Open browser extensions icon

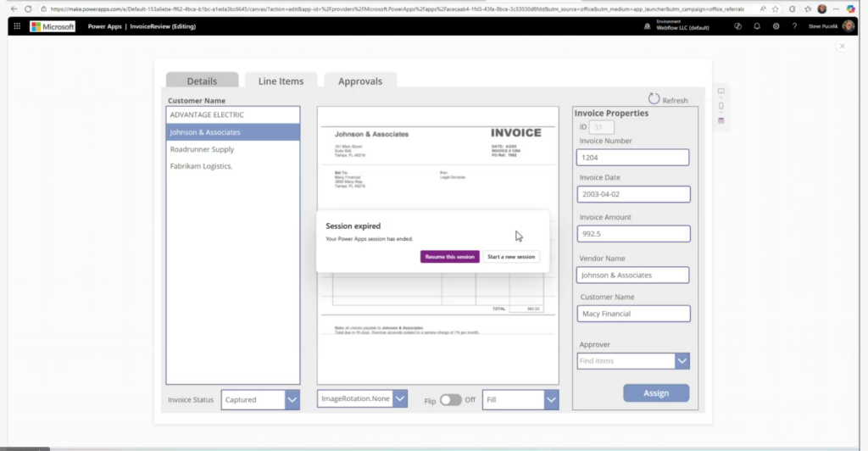(x=793, y=8)
